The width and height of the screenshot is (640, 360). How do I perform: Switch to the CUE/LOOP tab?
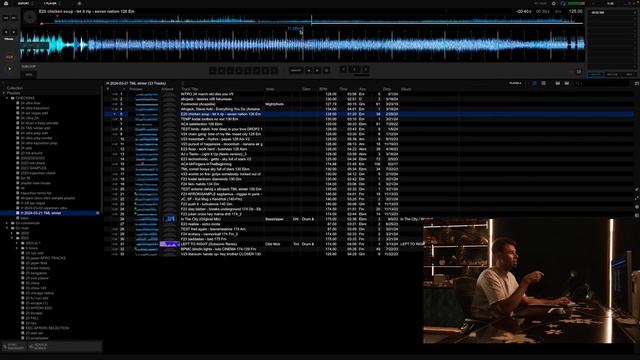point(29,67)
